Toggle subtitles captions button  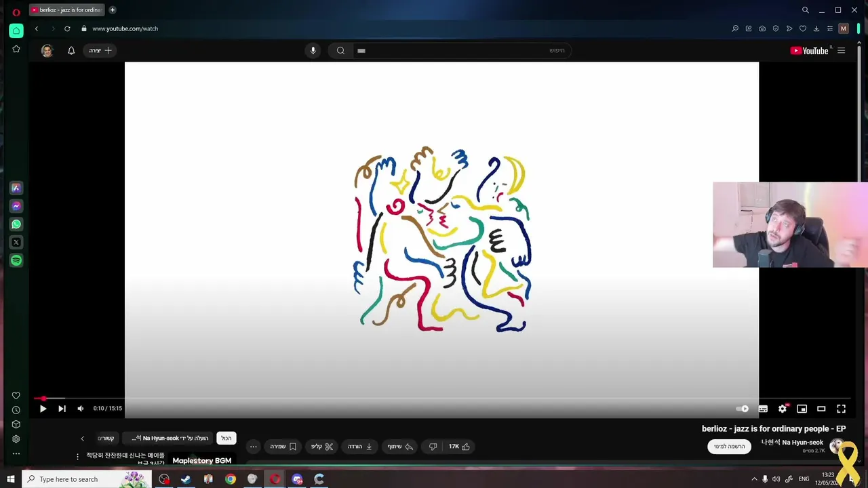click(x=763, y=409)
